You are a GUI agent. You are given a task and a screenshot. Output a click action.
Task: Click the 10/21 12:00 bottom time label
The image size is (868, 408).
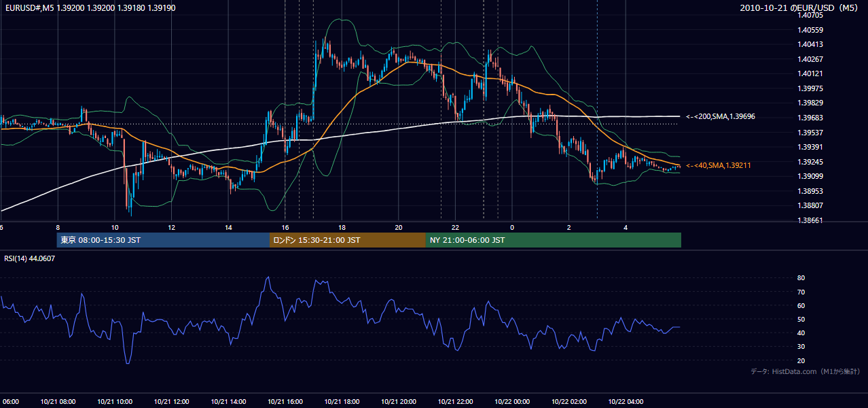tap(171, 401)
